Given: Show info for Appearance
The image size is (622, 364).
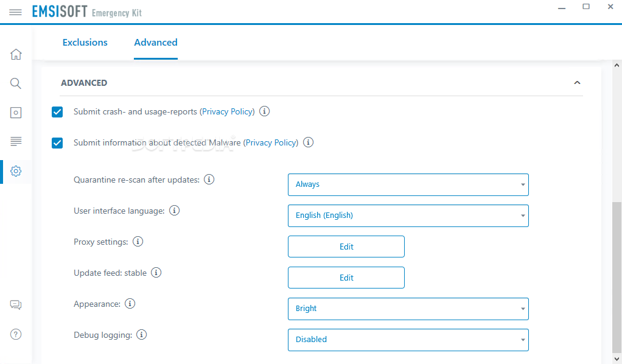Looking at the screenshot, I should tap(130, 304).
